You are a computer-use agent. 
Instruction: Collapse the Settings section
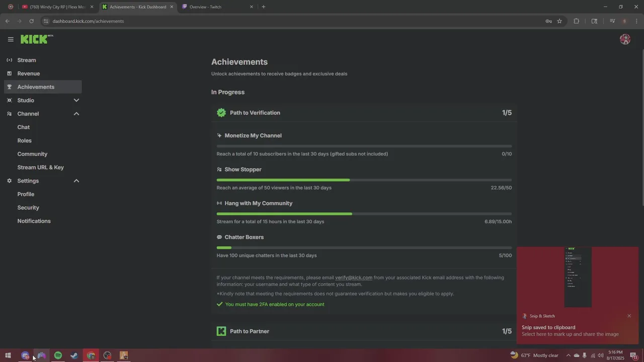76,181
